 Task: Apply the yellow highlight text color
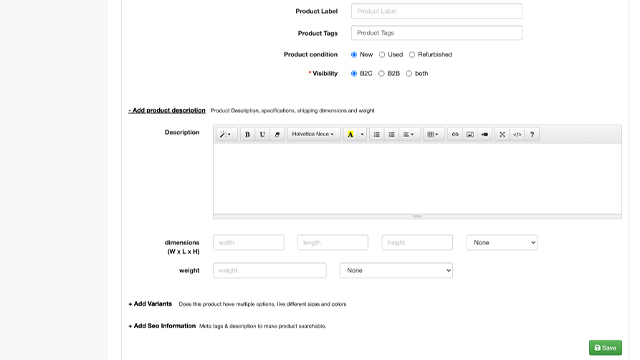click(350, 134)
